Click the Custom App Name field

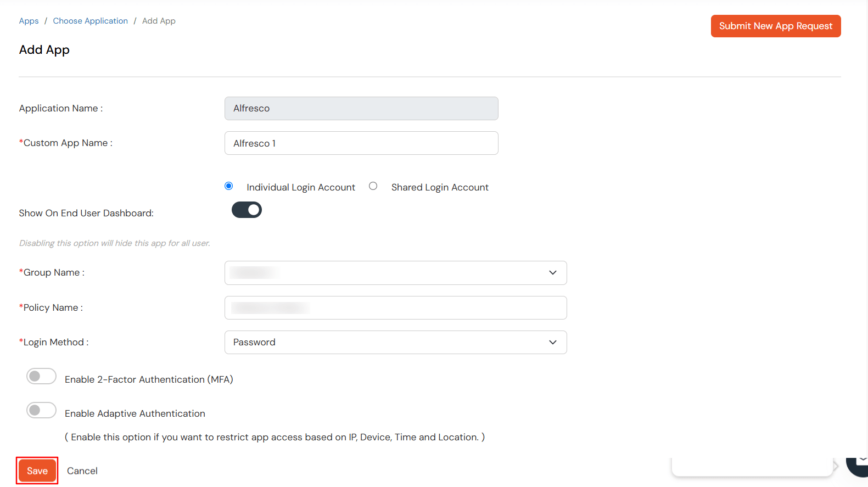[x=361, y=143]
